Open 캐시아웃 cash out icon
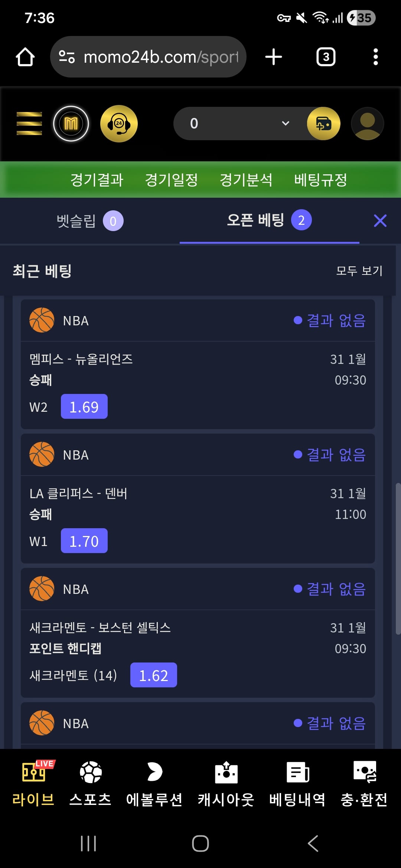 tap(226, 783)
